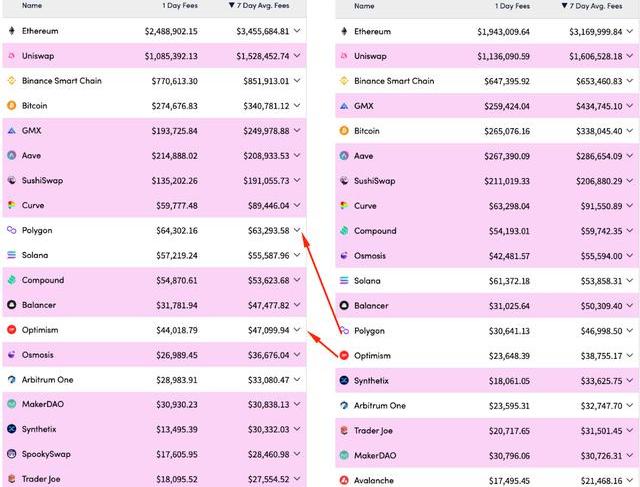Sort by Name column in left table
640x487 pixels.
click(32, 5)
